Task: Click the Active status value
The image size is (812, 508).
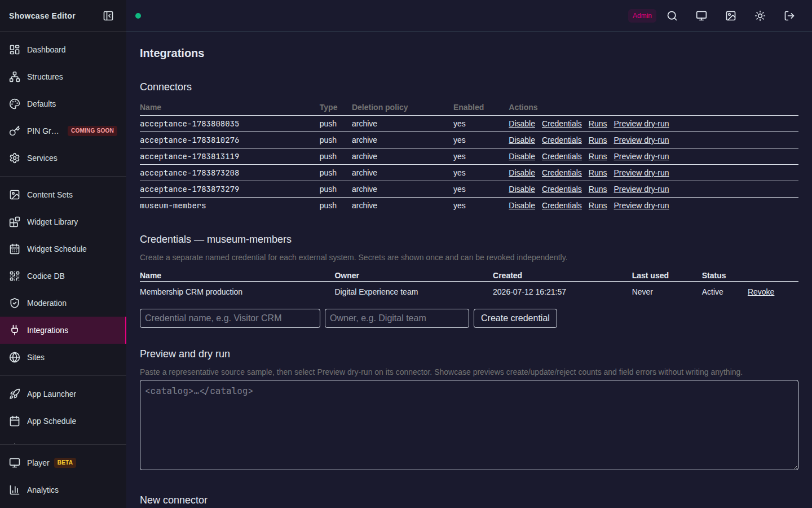Action: pyautogui.click(x=712, y=292)
